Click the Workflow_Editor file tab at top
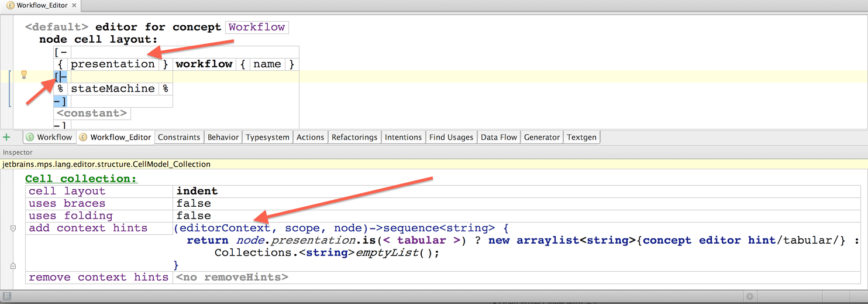The image size is (868, 304). (40, 6)
